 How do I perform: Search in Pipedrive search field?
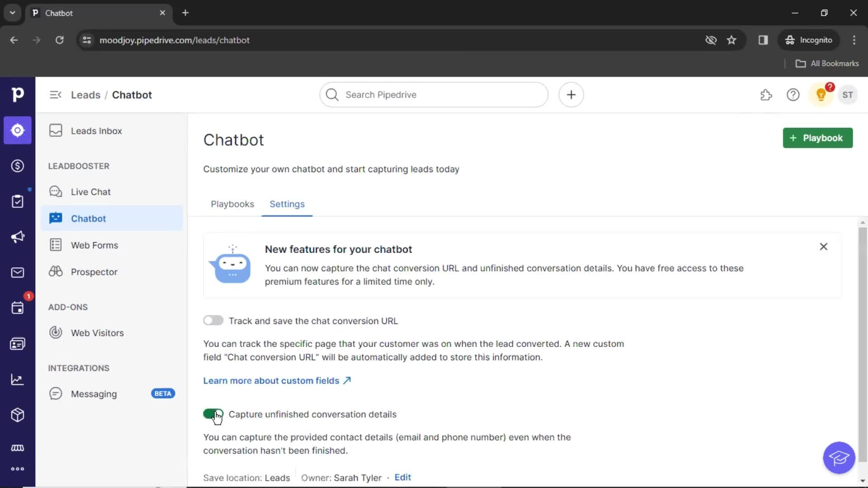click(x=434, y=95)
